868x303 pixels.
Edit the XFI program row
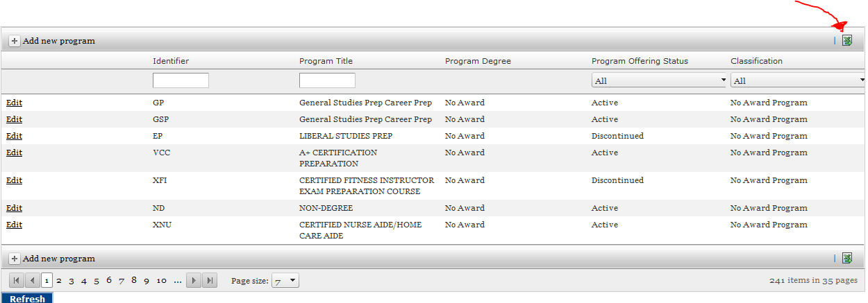[14, 180]
